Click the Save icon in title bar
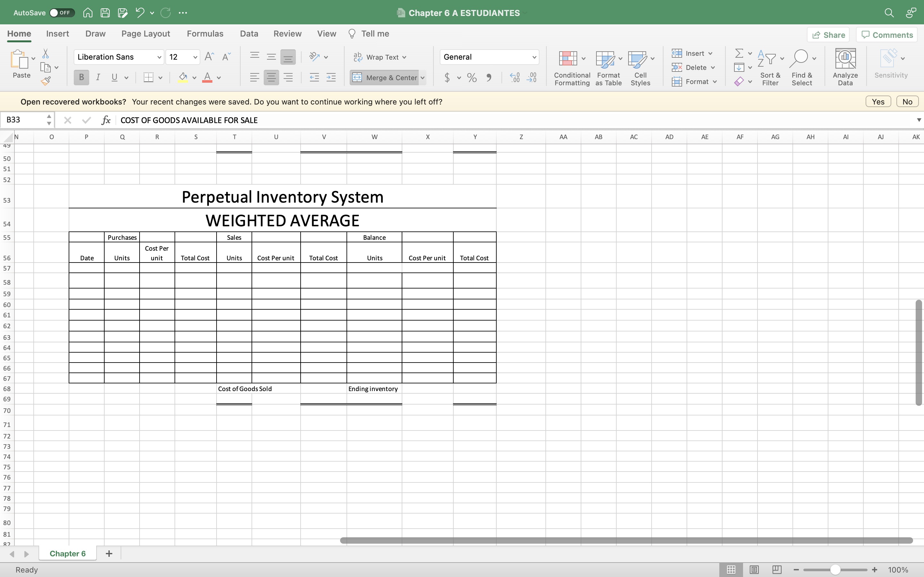 (105, 13)
